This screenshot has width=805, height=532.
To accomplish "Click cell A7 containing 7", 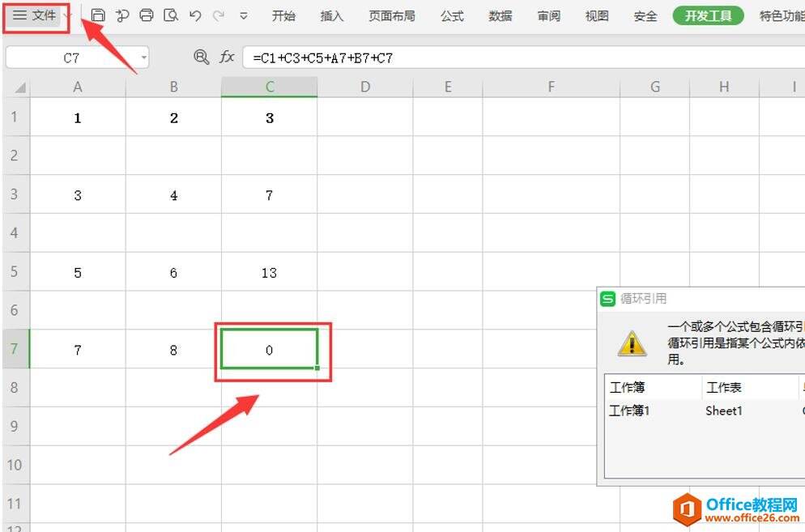I will 78,349.
